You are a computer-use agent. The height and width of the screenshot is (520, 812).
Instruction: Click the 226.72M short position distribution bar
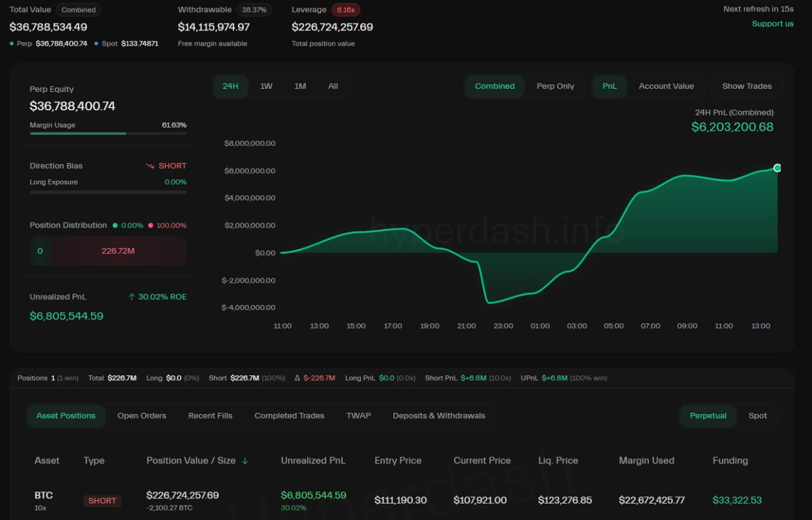click(118, 251)
